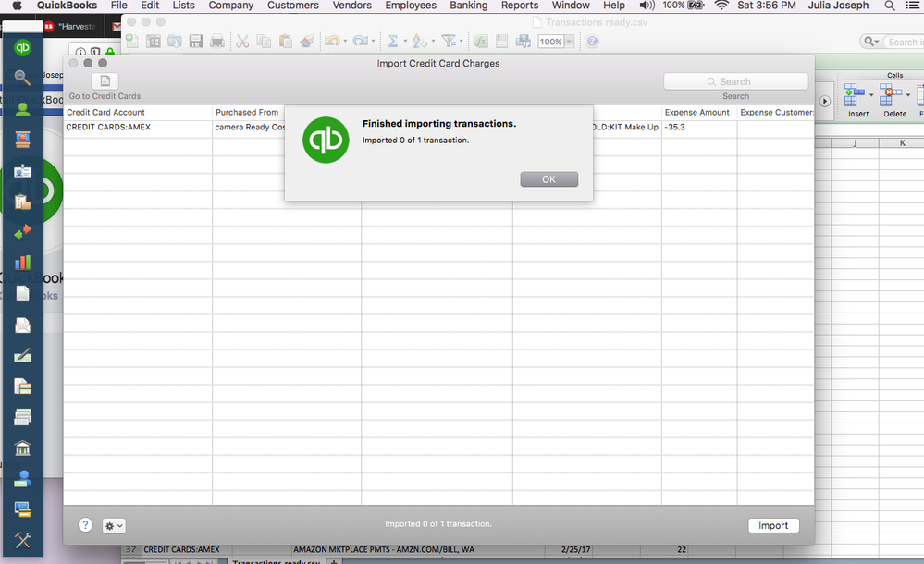924x564 pixels.
Task: Click the Excel search field at top right
Action: pos(902,42)
